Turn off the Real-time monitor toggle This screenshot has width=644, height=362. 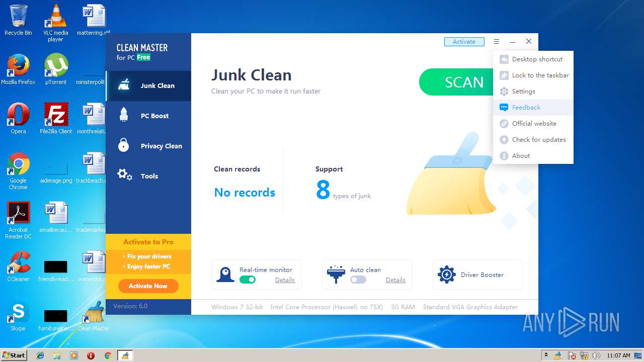tap(248, 280)
